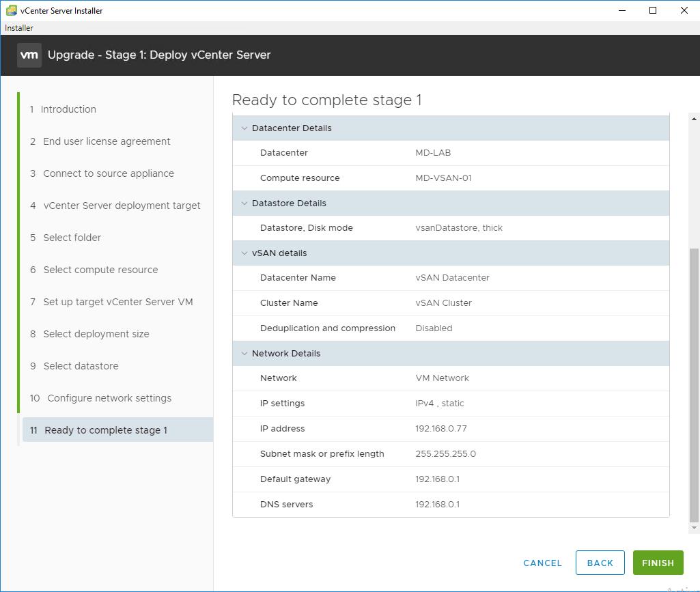Open Configure network settings step
This screenshot has height=592, width=700.
tap(100, 398)
